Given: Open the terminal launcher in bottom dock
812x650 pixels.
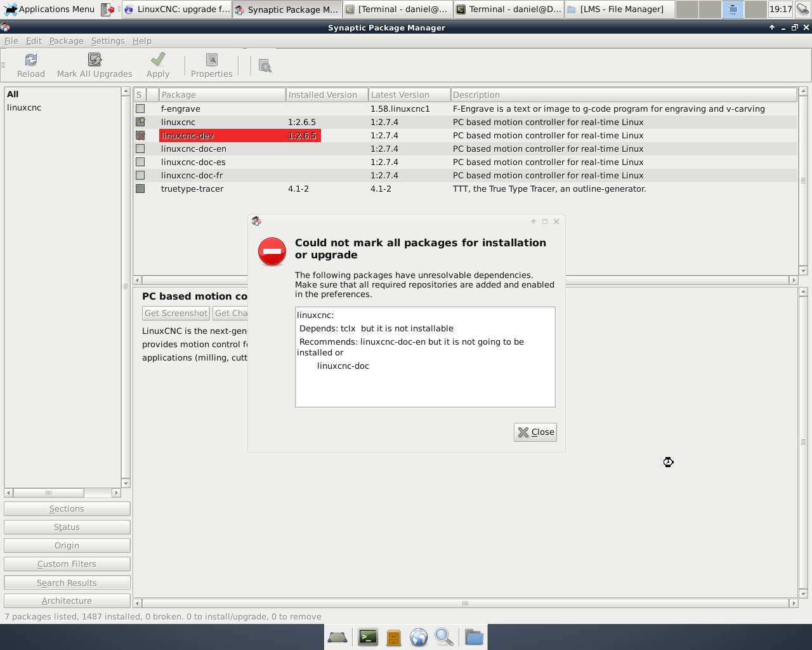Looking at the screenshot, I should (368, 637).
